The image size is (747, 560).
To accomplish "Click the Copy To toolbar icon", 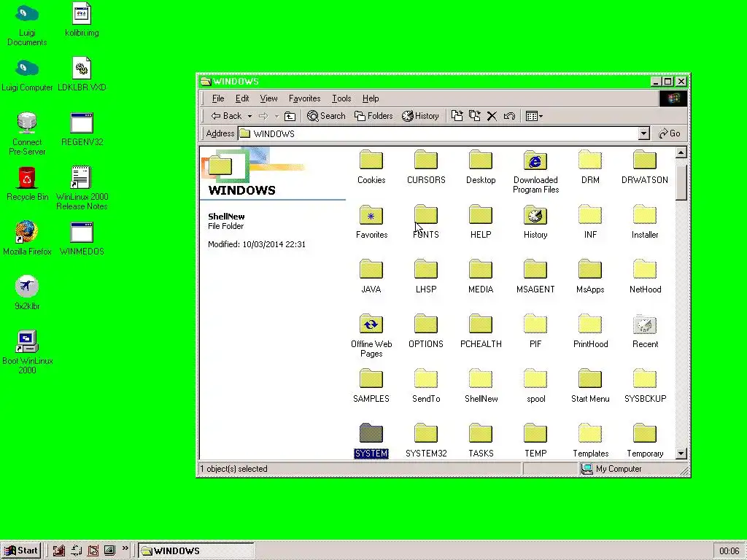I will (x=474, y=116).
